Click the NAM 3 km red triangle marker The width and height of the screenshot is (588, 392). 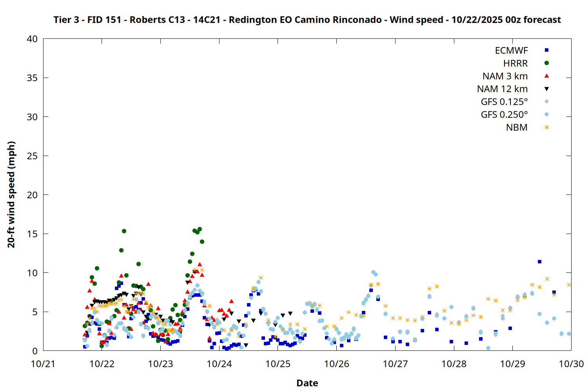(x=546, y=76)
